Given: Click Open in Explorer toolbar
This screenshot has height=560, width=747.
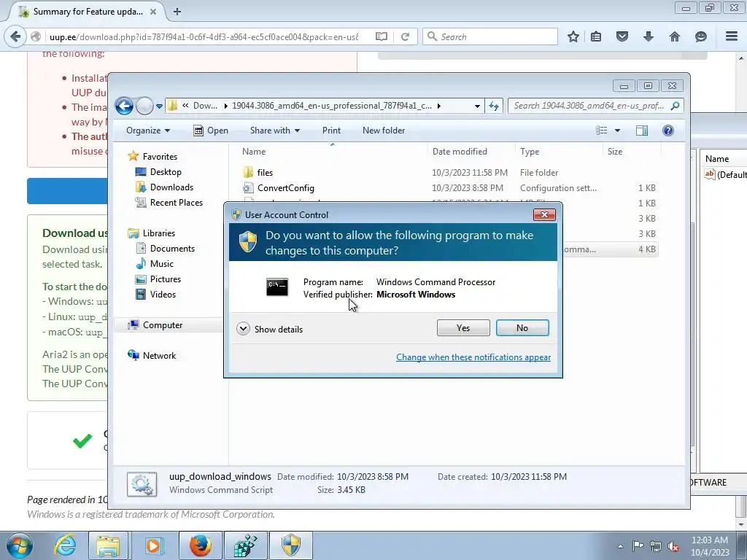Looking at the screenshot, I should tap(211, 131).
